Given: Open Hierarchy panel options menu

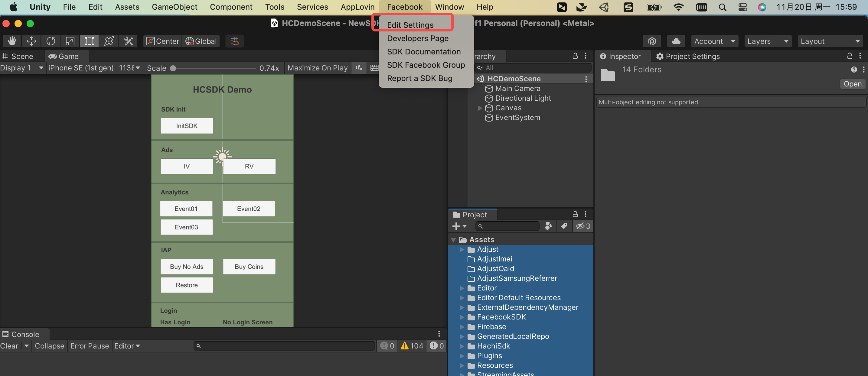Looking at the screenshot, I should click(586, 56).
